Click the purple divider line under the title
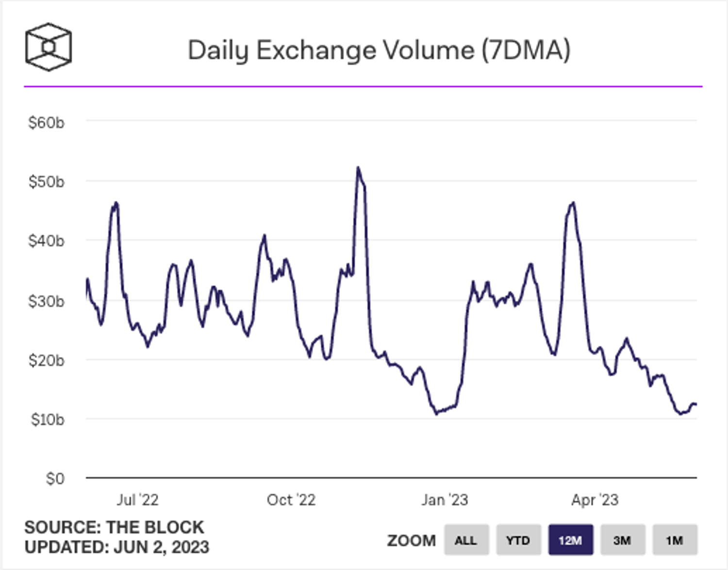Screen dimensions: 728x570 (364, 85)
